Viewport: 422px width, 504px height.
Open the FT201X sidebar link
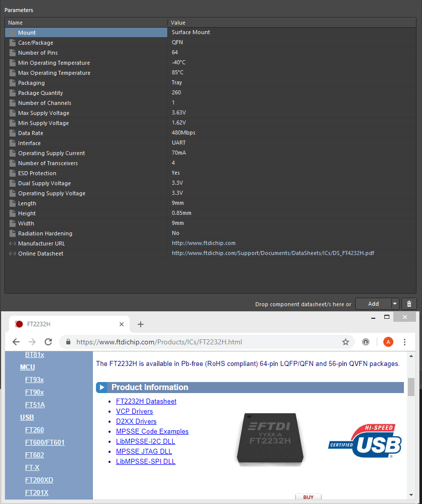point(37,492)
